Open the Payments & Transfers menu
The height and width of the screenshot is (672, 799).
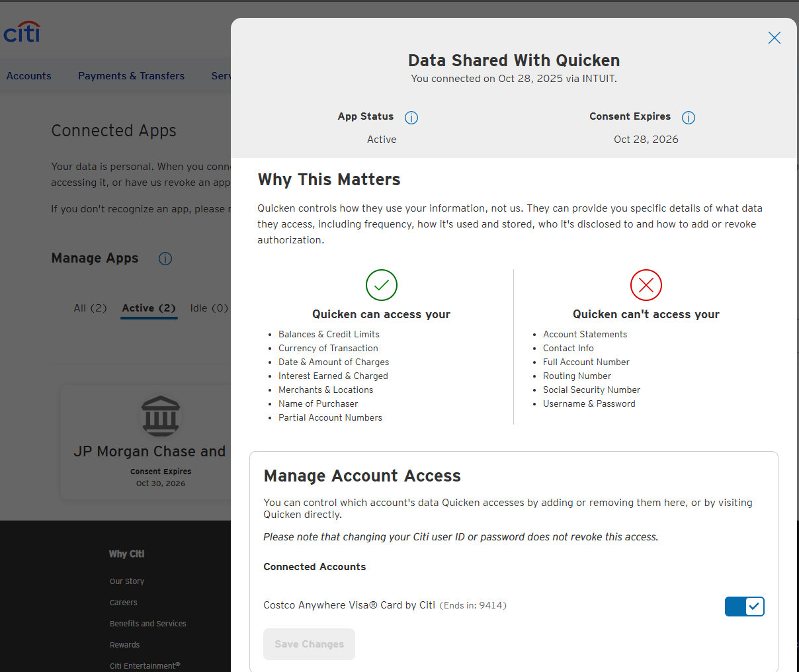point(131,76)
